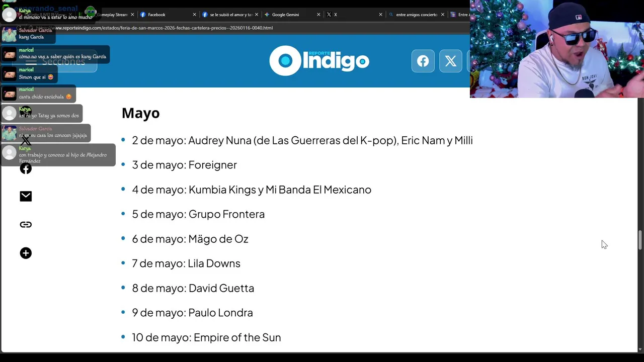This screenshot has width=644, height=362.
Task: Click '7 de mayo: Lila Downs' entry
Action: coord(186,263)
